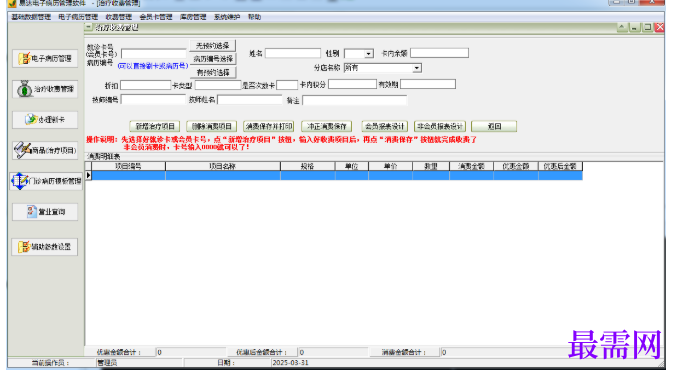Click 管理员 in the status bar
The height and width of the screenshot is (376, 680).
point(107,363)
